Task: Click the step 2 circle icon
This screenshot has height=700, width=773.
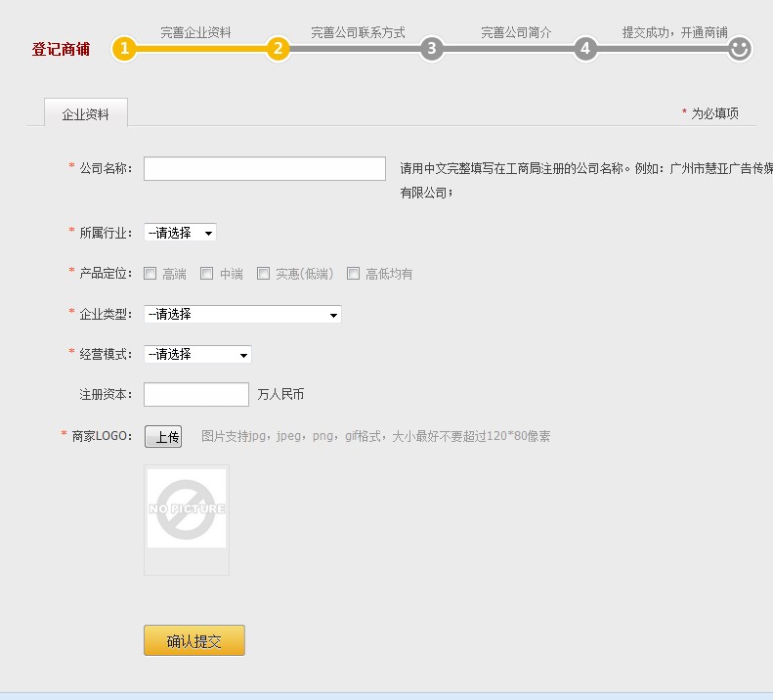Action: click(x=279, y=48)
